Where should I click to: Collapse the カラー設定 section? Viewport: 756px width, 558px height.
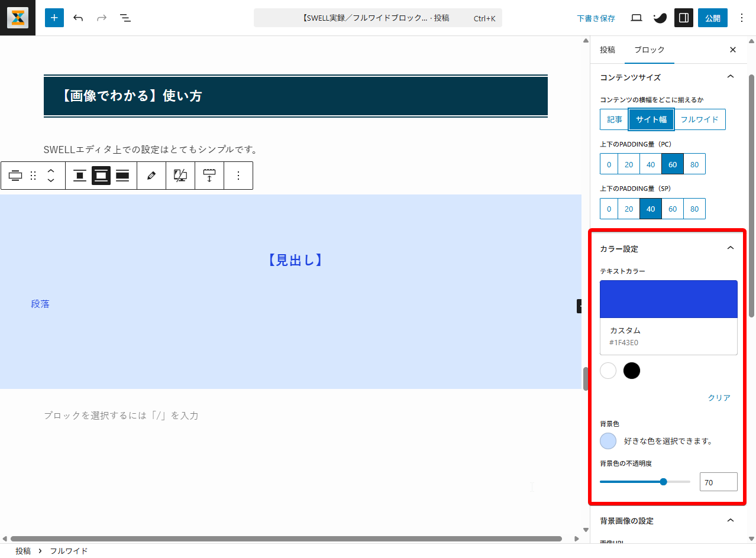pos(730,248)
